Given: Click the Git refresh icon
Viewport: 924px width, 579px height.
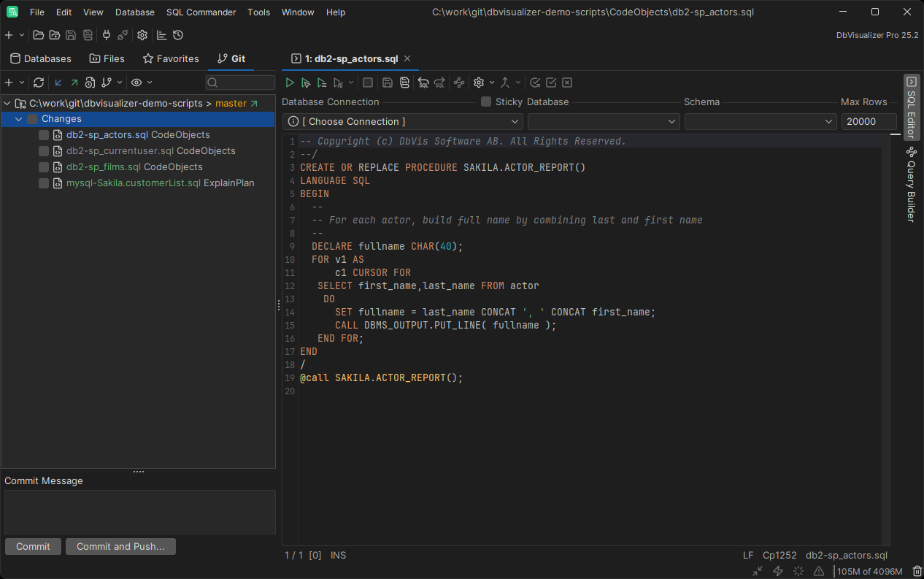Looking at the screenshot, I should tap(39, 83).
